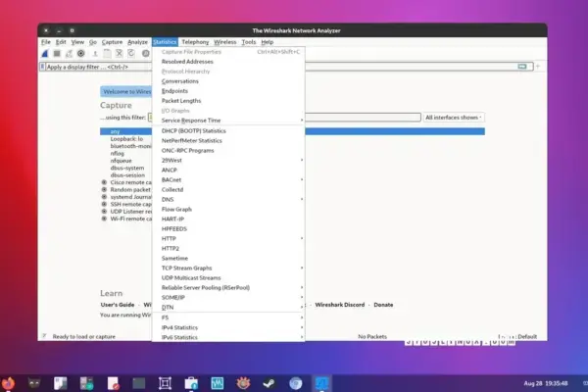Expand Reliable Server Pooling (RSerPool) submenu
Screen dimensions: 588x392
click(x=228, y=287)
